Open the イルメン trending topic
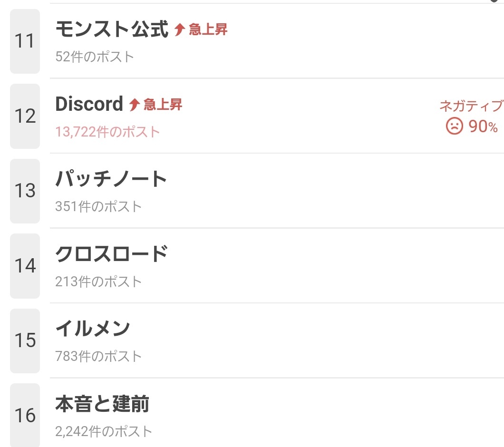Viewport: 504px width, 447px height. click(x=93, y=329)
